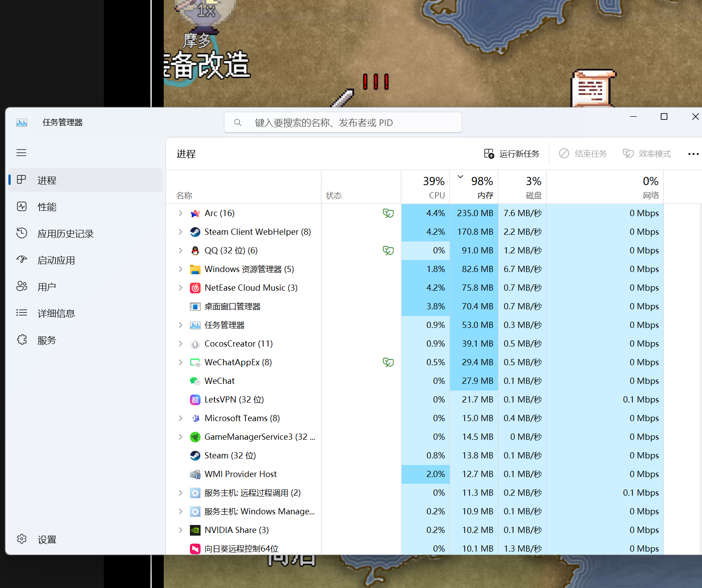Expand the Microsoft Teams (8) group
The width and height of the screenshot is (702, 588).
tap(180, 418)
